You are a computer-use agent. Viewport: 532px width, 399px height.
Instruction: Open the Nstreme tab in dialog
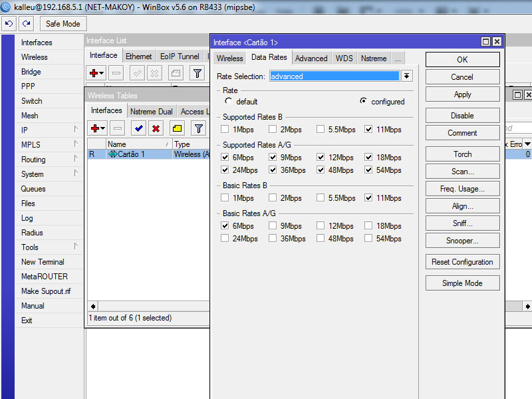pyautogui.click(x=374, y=59)
